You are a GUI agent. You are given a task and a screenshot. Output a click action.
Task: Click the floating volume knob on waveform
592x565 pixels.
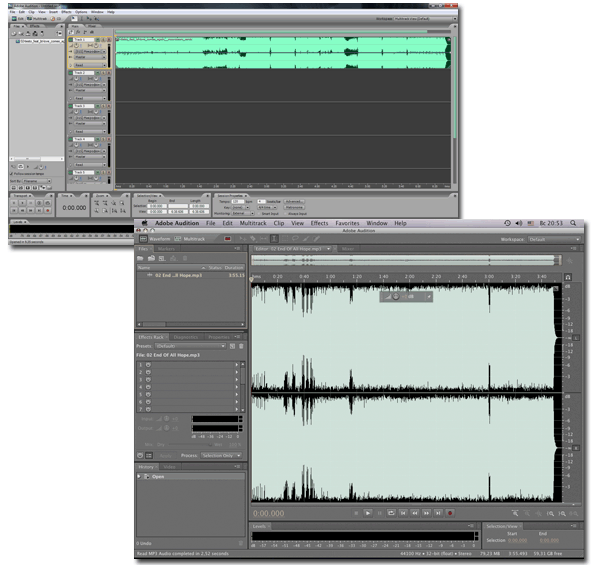[395, 296]
